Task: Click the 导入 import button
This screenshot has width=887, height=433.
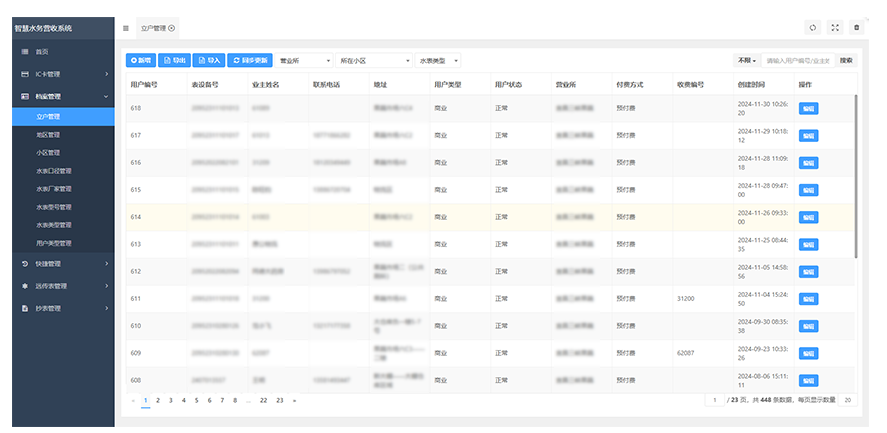Action: (x=209, y=61)
